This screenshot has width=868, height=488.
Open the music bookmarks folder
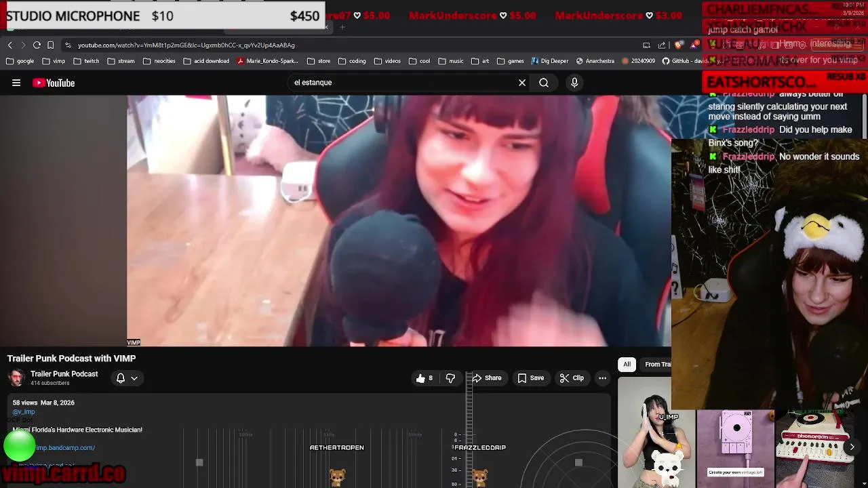pyautogui.click(x=451, y=61)
